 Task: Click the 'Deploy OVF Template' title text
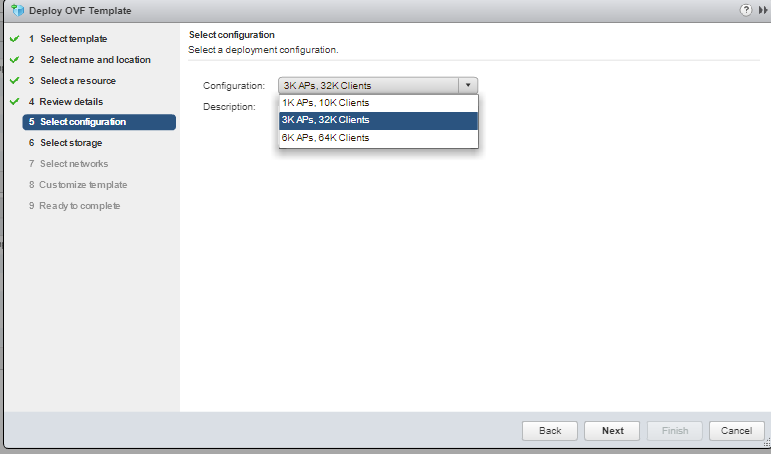coord(80,10)
